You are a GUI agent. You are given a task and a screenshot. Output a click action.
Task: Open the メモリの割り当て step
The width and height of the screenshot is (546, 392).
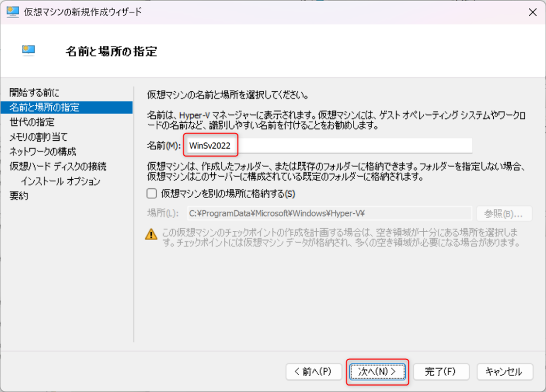(38, 137)
